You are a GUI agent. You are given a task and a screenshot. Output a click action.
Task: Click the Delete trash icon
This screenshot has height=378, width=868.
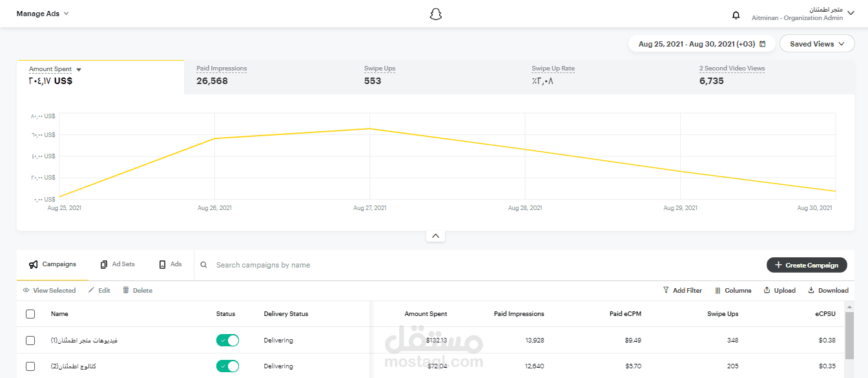click(126, 290)
